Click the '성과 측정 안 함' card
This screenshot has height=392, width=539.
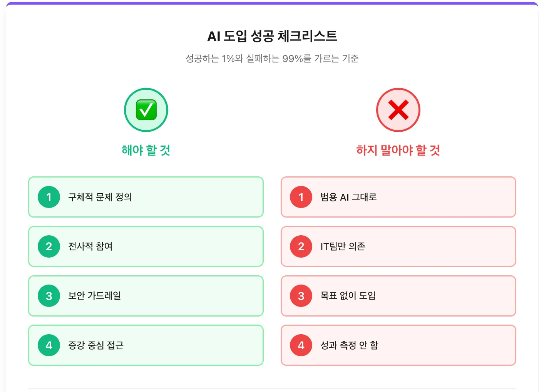click(x=423, y=345)
